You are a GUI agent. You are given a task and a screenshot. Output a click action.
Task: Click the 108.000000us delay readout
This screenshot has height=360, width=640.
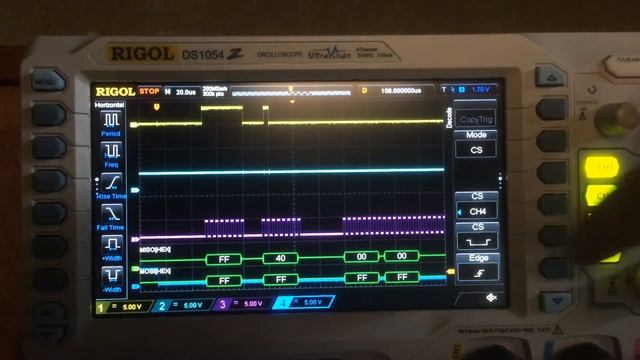(400, 91)
